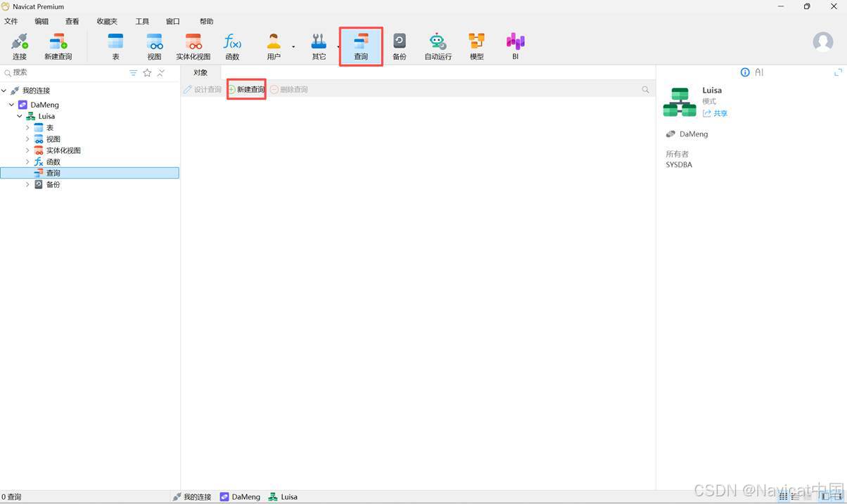
Task: Select the 查询 tree item
Action: click(89, 173)
